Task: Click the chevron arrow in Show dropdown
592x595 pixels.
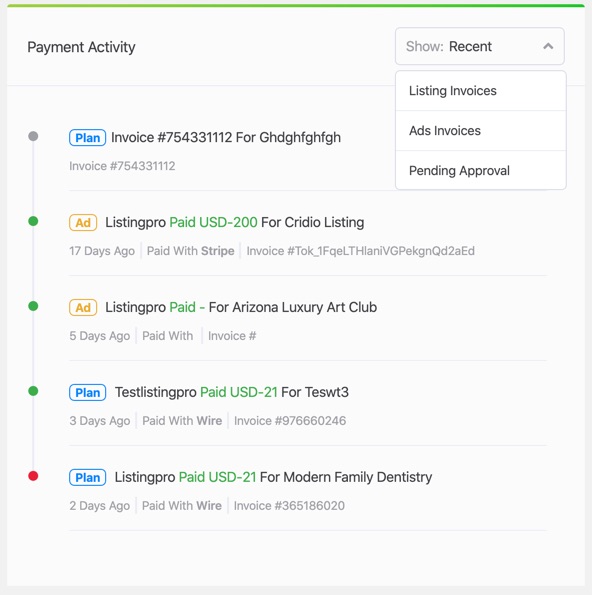Action: (548, 46)
